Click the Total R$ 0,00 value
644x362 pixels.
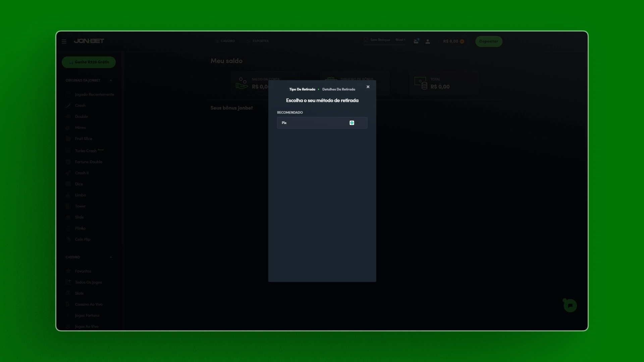coord(440,87)
